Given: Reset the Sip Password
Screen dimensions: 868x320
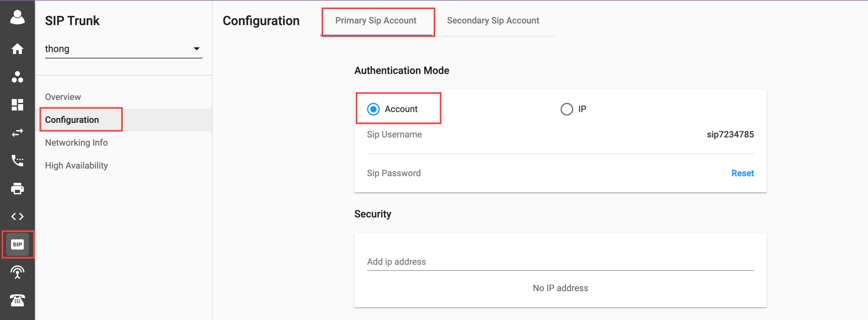Looking at the screenshot, I should 742,173.
